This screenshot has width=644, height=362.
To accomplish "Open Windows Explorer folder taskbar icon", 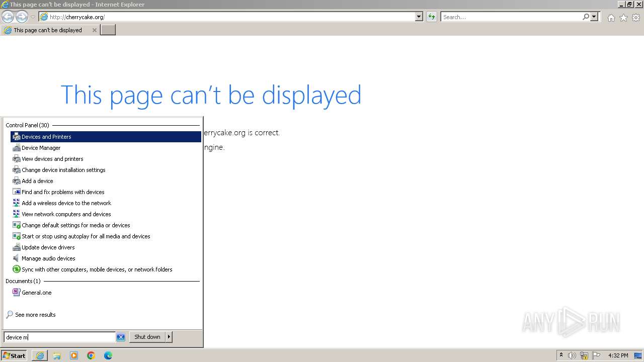I will 57,355.
